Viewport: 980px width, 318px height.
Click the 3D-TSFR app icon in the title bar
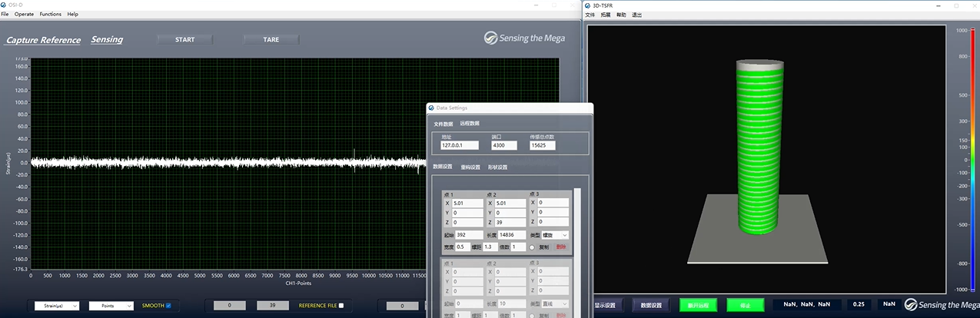click(x=587, y=5)
